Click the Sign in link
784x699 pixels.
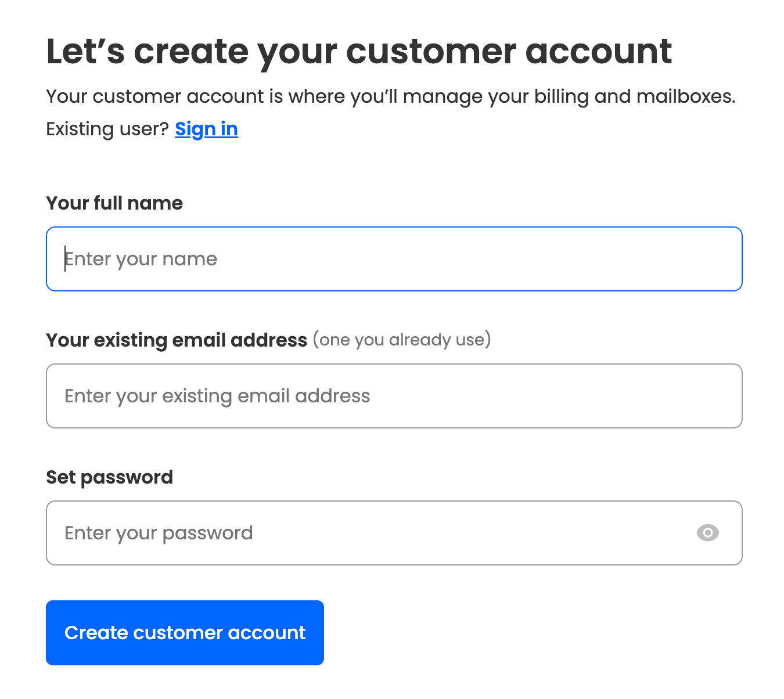tap(206, 129)
